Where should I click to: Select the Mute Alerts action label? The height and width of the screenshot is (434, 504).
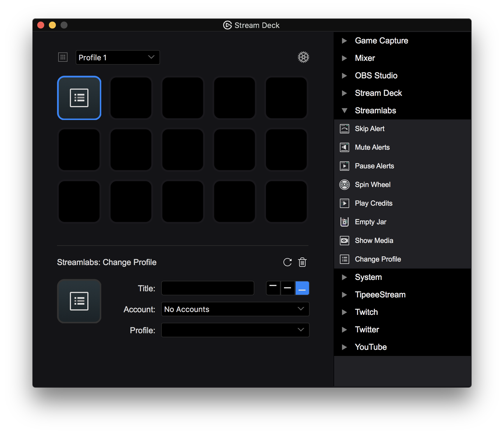tap(372, 147)
